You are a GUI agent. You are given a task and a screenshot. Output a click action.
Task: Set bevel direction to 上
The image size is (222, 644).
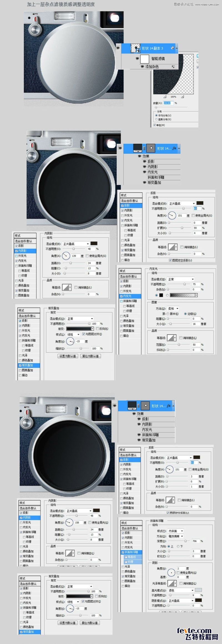pyautogui.click(x=170, y=546)
